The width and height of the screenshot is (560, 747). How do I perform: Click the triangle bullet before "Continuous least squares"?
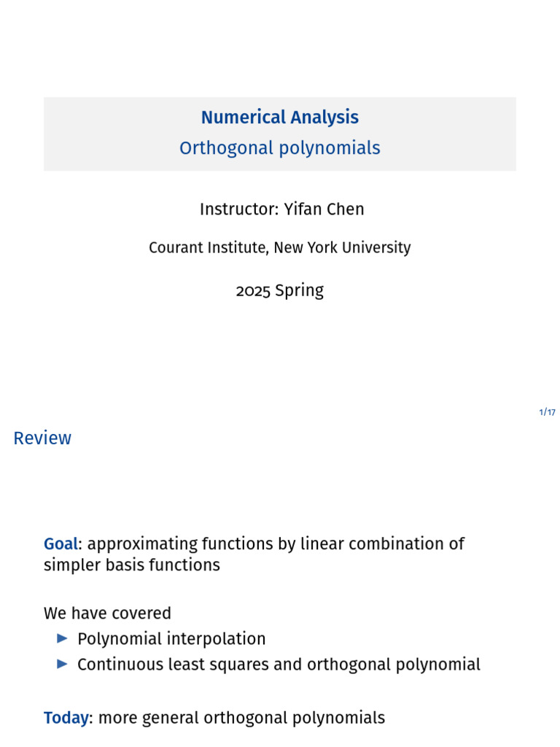click(x=62, y=664)
